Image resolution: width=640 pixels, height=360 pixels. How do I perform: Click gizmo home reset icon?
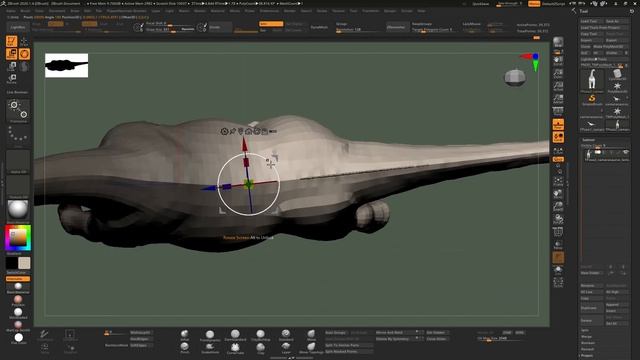(249, 131)
